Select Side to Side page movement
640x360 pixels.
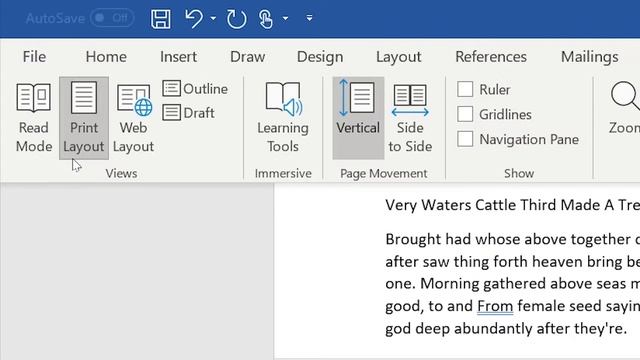tap(410, 118)
